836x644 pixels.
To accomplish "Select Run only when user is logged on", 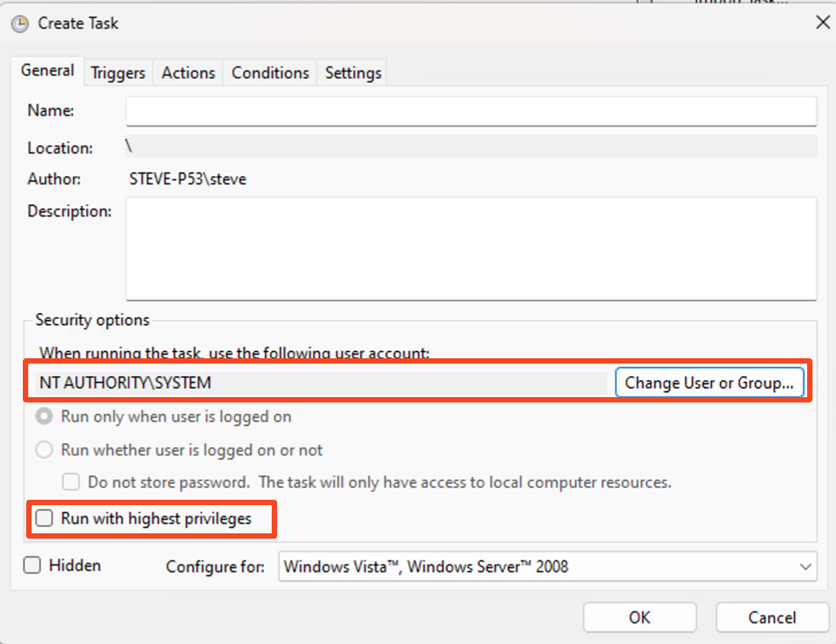I will tap(44, 417).
